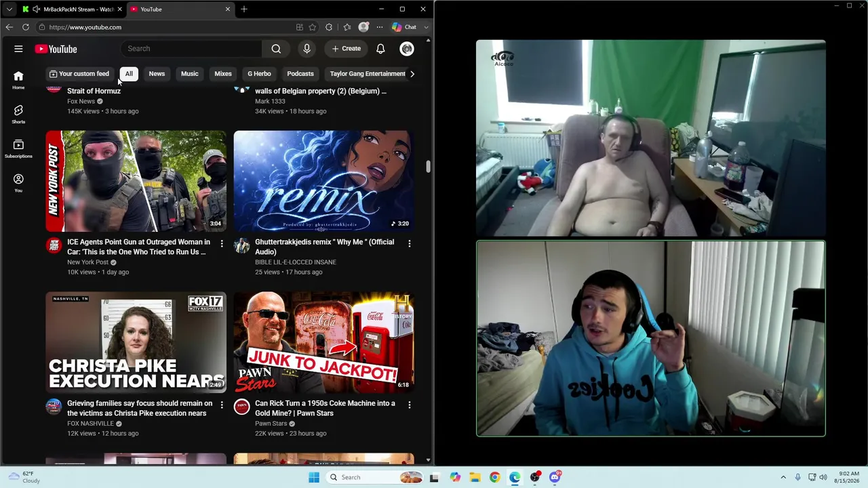Play the Junk to Jackpot thumbnail
Image resolution: width=868 pixels, height=488 pixels.
pos(323,342)
